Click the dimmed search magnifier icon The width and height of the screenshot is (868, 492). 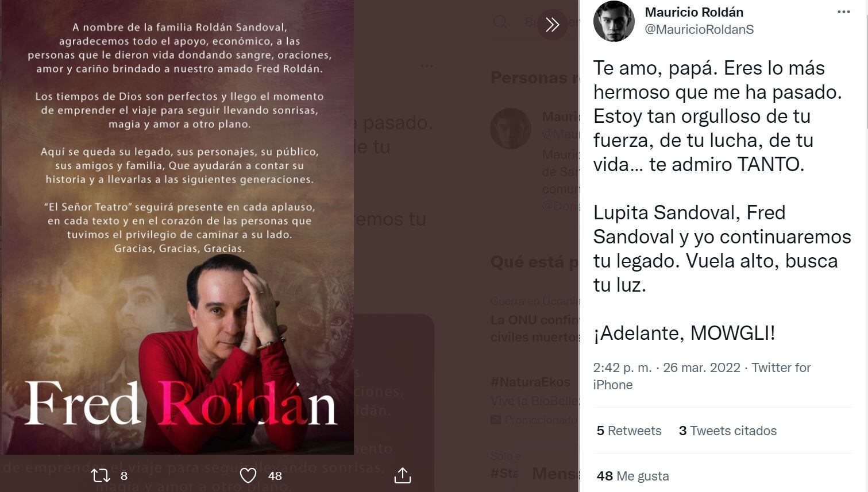click(500, 22)
